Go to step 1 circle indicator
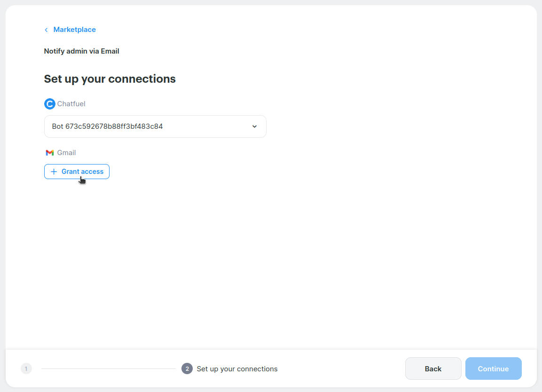This screenshot has width=542, height=392. tap(26, 369)
